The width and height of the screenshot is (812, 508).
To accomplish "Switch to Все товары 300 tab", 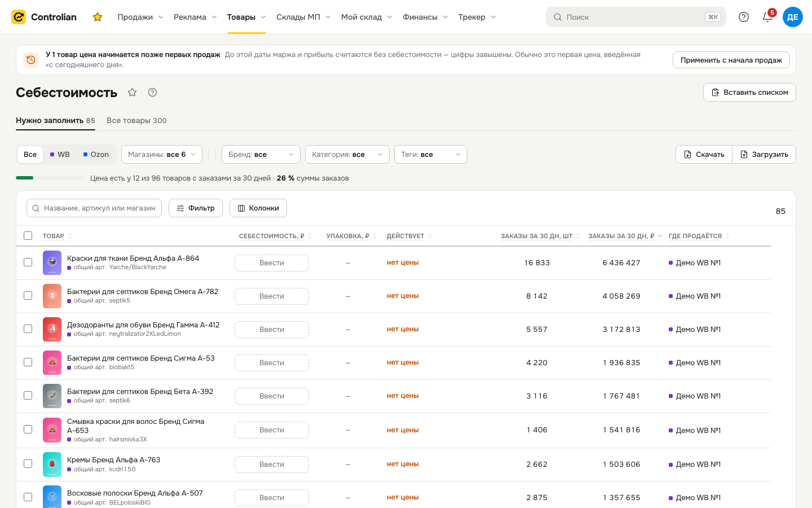I will [136, 120].
